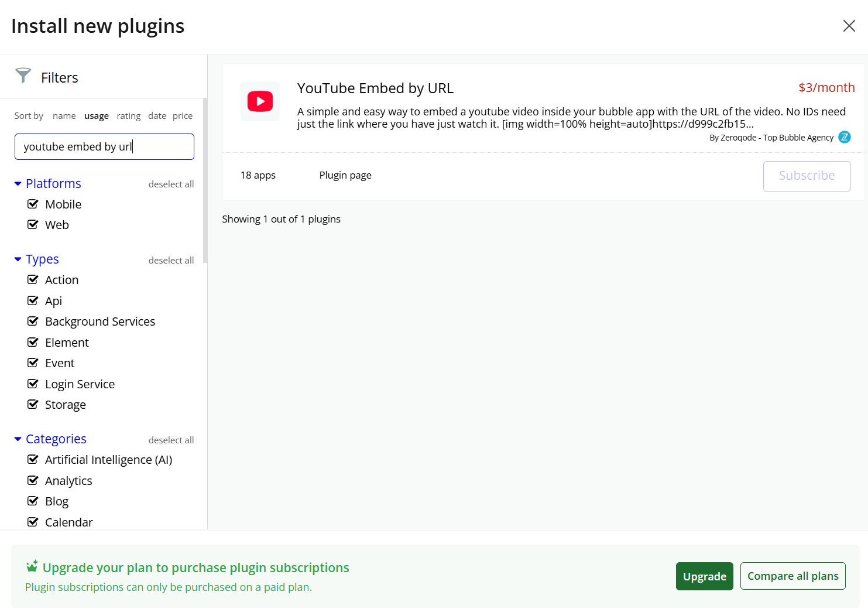Screen dimensions: 868x612
Task: Sort plugins by rating
Action: [128, 116]
